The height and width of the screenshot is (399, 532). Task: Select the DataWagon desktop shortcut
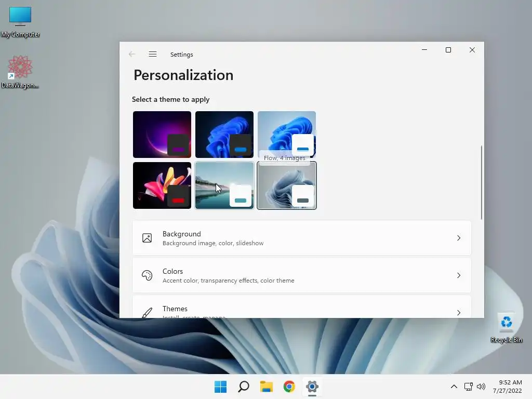pyautogui.click(x=20, y=72)
